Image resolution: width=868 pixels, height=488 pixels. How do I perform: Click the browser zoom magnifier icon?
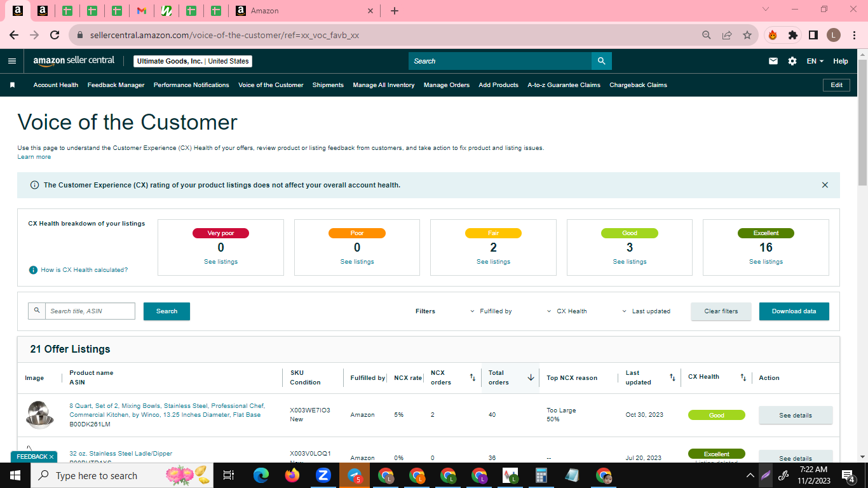[x=707, y=35]
